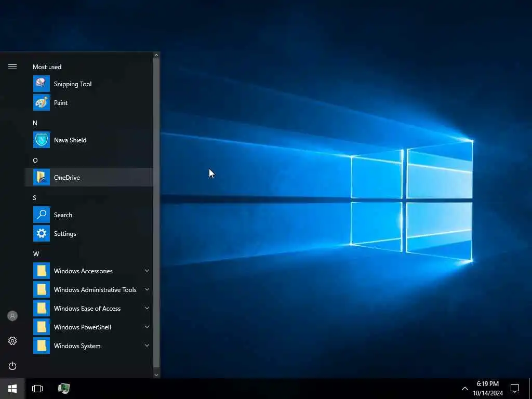Open the Nava Shield icon
The height and width of the screenshot is (399, 532).
coord(42,140)
